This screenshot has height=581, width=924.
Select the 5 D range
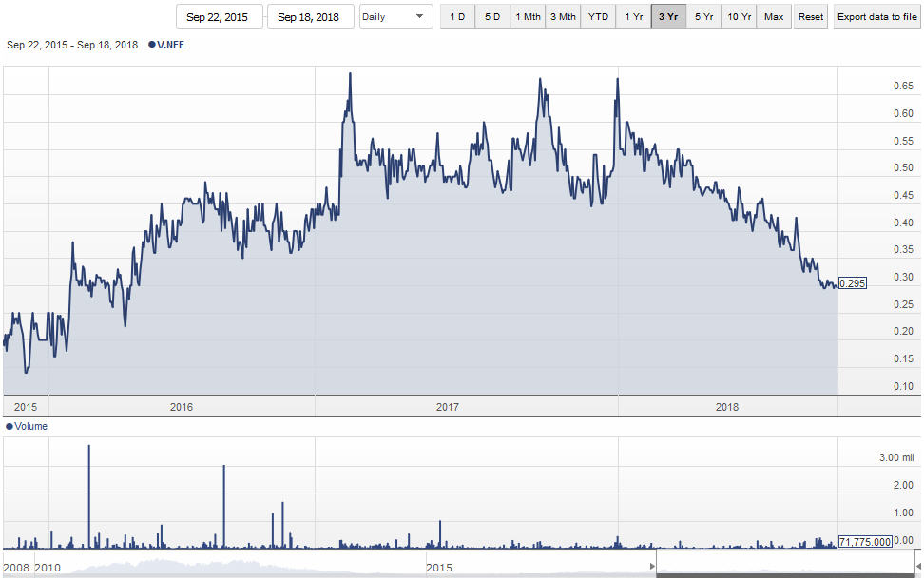pyautogui.click(x=492, y=16)
